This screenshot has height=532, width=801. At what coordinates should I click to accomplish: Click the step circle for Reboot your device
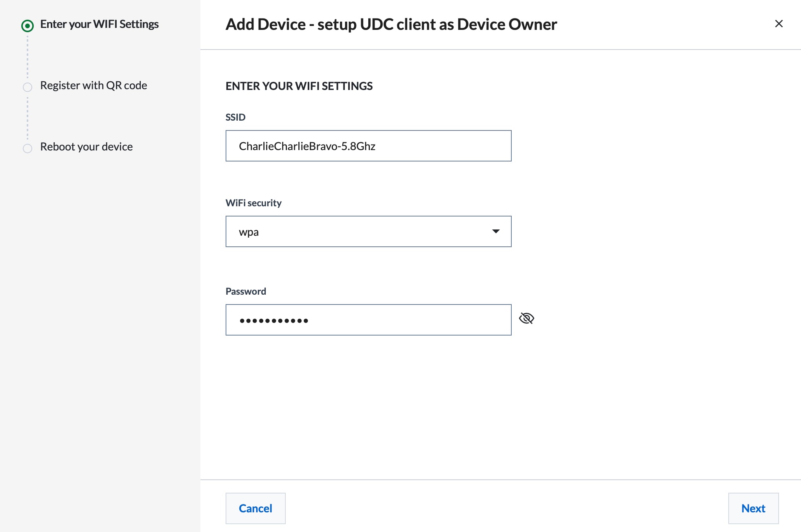coord(28,148)
